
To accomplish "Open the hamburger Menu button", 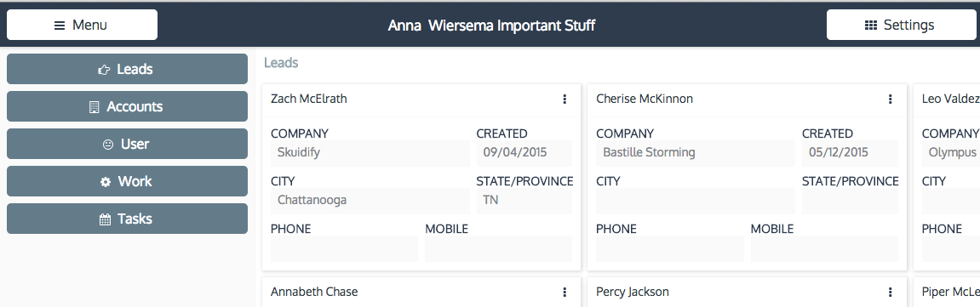I will (x=82, y=25).
